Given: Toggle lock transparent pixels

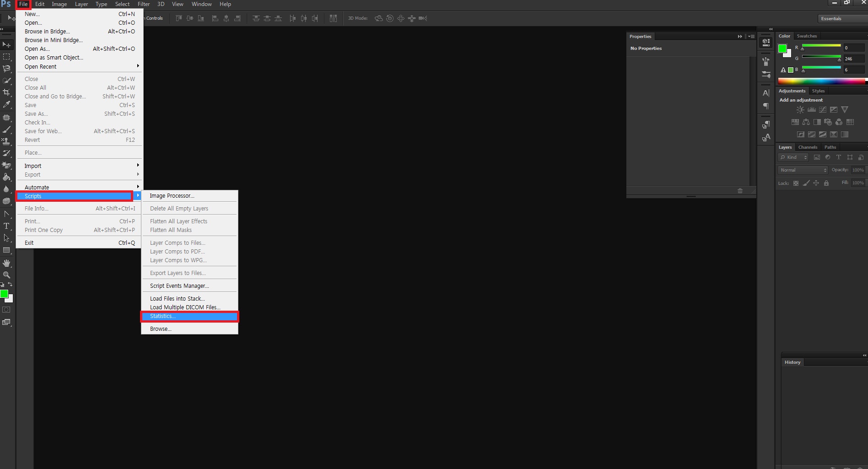Looking at the screenshot, I should point(796,183).
